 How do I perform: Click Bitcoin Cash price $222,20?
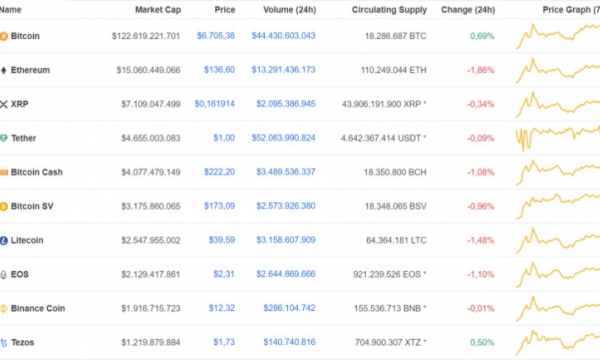219,172
